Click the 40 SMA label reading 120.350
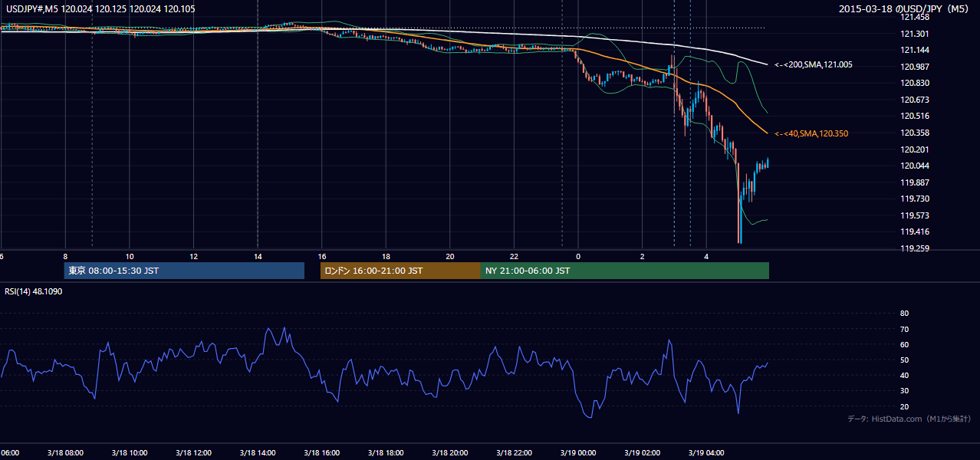This screenshot has height=460, width=980. [811, 133]
